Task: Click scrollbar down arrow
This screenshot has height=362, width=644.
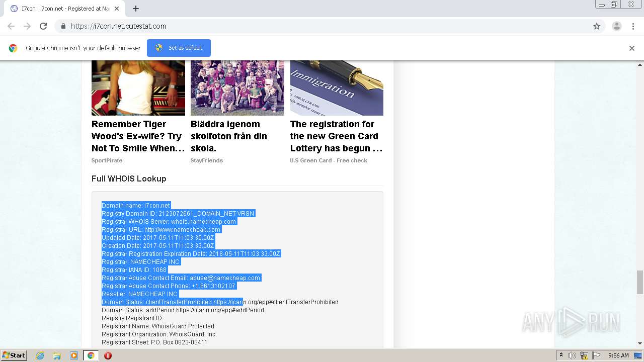Action: 640,343
